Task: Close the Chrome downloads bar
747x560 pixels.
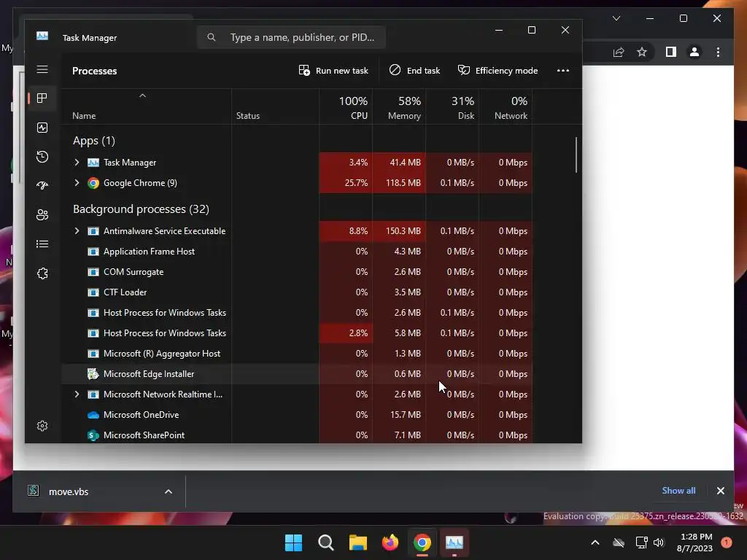Action: point(720,491)
